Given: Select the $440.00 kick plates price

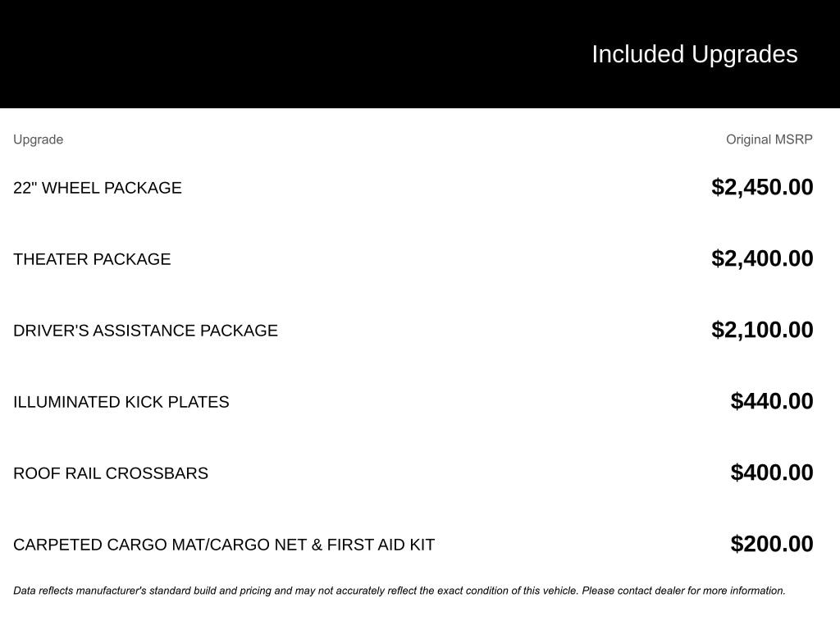Looking at the screenshot, I should click(772, 401).
